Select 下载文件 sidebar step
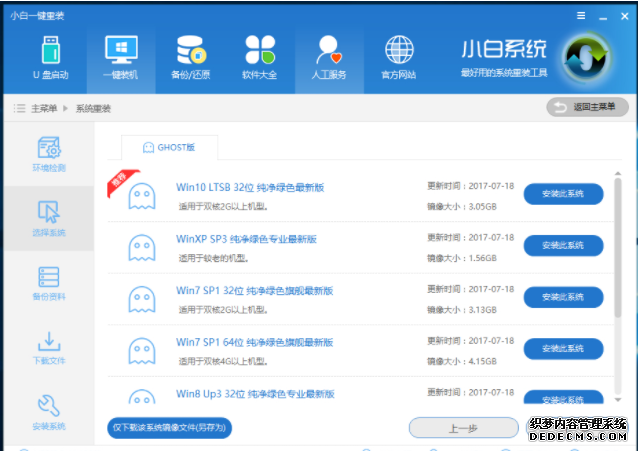Screen dimensions: 638x451 [49, 348]
